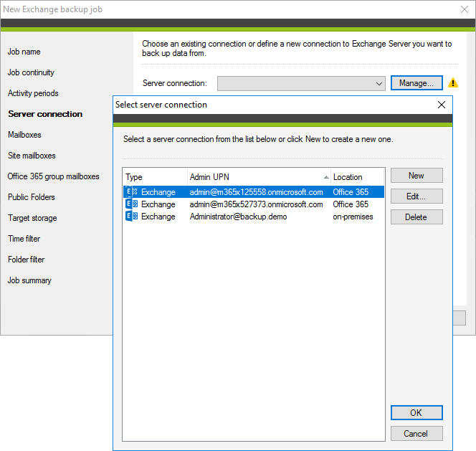Click Office 365 cell of m365x527373 row

(351, 204)
